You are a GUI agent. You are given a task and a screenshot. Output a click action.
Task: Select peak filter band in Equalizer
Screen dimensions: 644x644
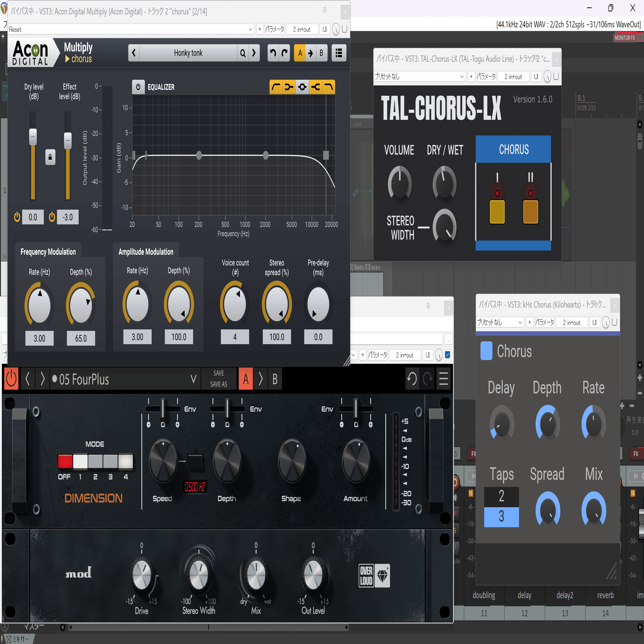(x=302, y=87)
